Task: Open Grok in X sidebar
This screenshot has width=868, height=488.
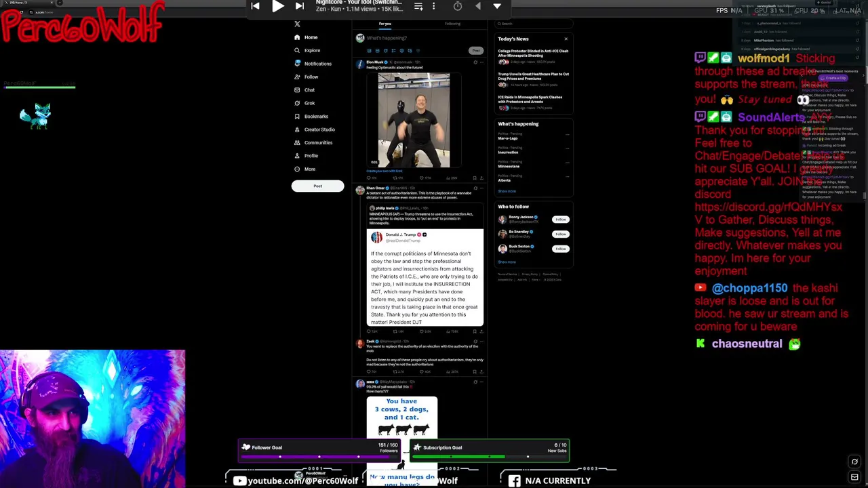Action: tap(304, 103)
